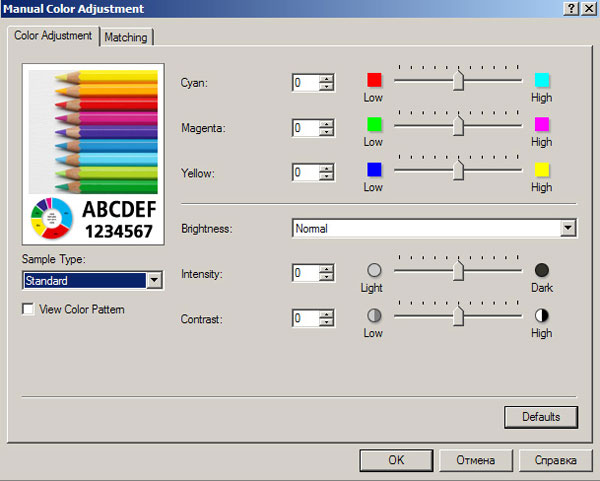
Task: Click the Brightness label
Action: click(x=206, y=229)
